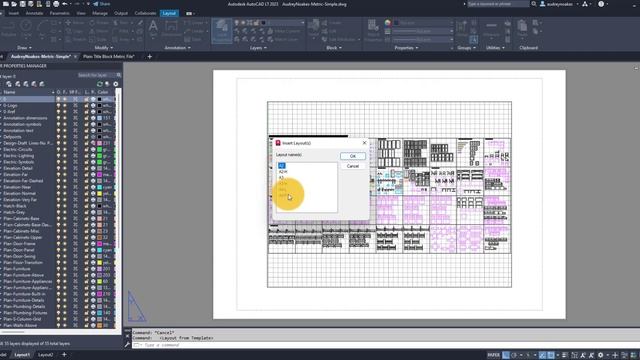Click the Type a keyword or phrase search box
The height and width of the screenshot is (360, 640).
pyautogui.click(x=498, y=4)
